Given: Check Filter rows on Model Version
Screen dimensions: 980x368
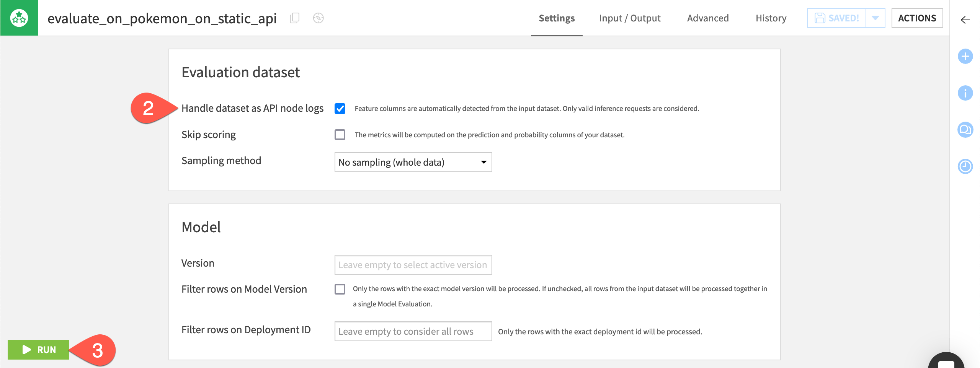Looking at the screenshot, I should pos(340,290).
